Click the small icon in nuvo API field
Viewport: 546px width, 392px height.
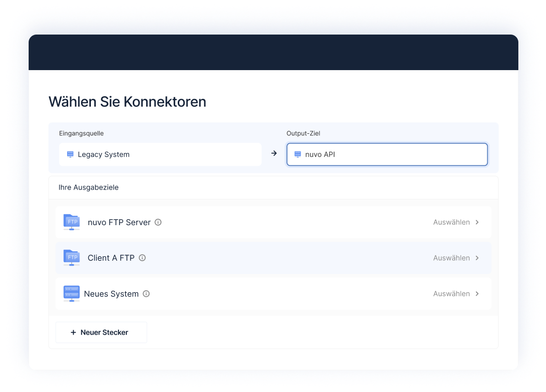click(x=297, y=154)
